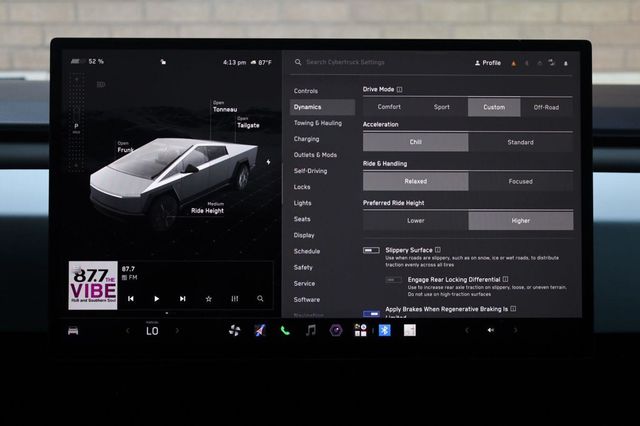Image resolution: width=640 pixels, height=426 pixels.
Task: Show Slippery Surface info icon
Action: 438,250
